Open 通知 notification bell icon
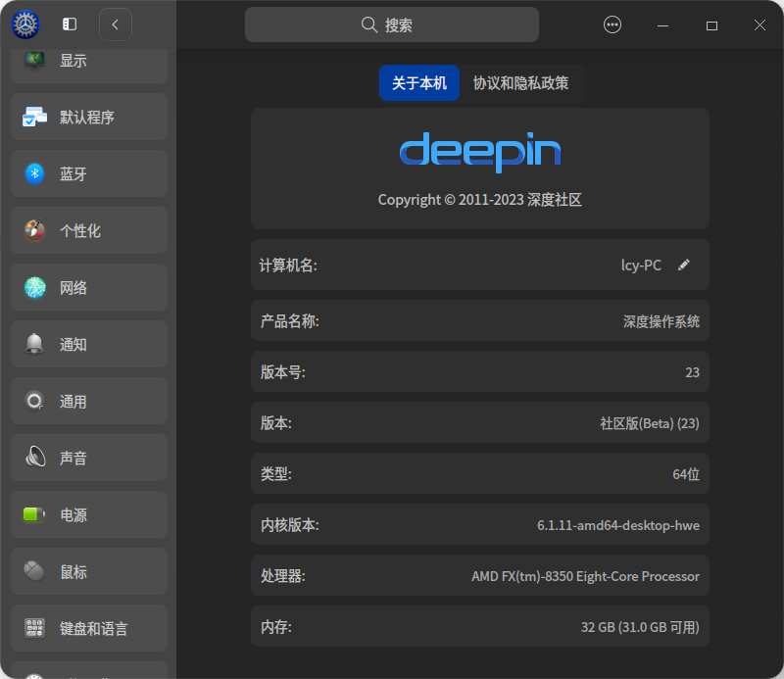Viewport: 784px width, 679px height. pos(34,344)
